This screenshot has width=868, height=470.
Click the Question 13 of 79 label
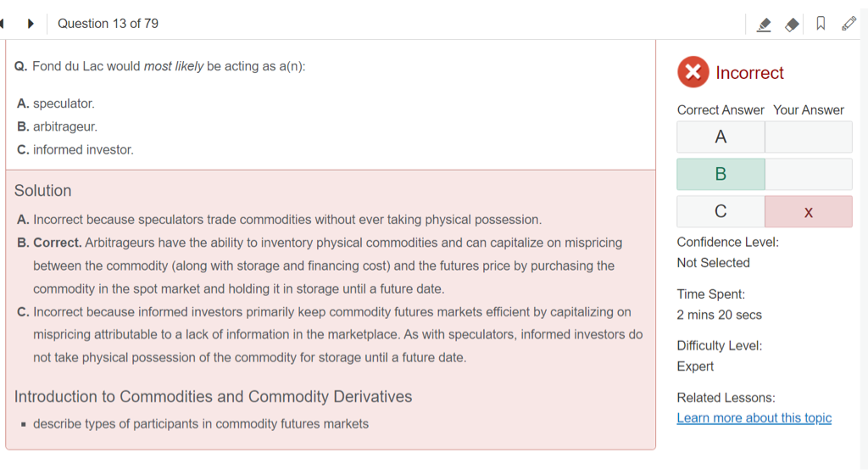coord(108,24)
